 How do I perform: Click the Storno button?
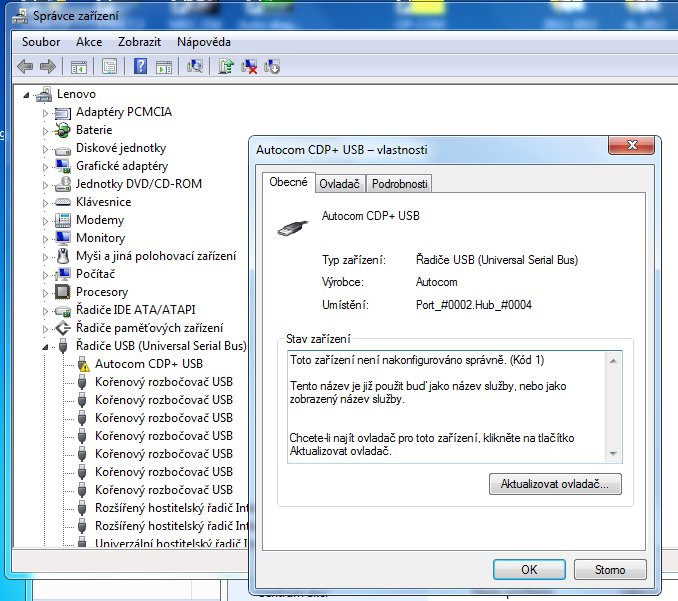(x=610, y=570)
